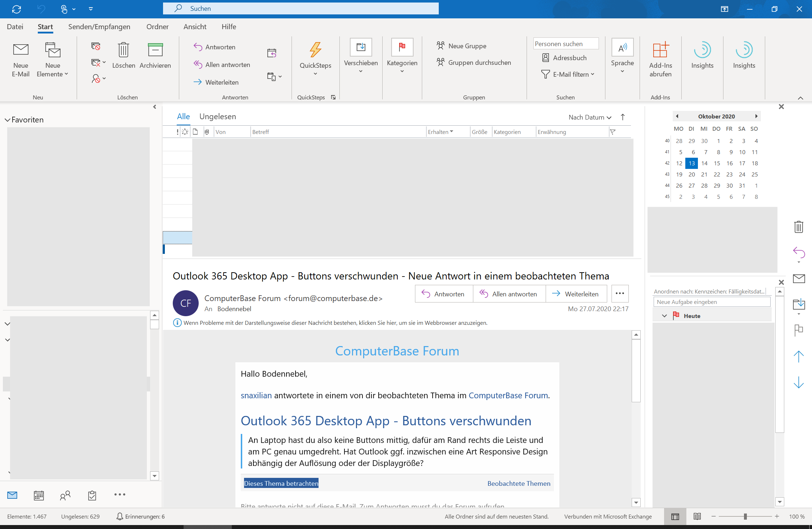Open the Nach Datum sort dropdown
Viewport: 812px width, 529px height.
[x=590, y=117]
